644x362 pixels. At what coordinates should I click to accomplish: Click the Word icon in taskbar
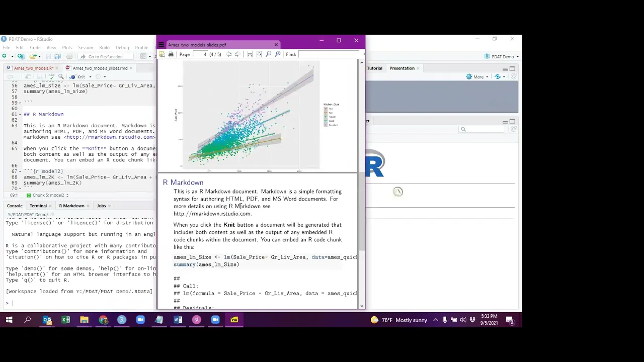(x=178, y=320)
